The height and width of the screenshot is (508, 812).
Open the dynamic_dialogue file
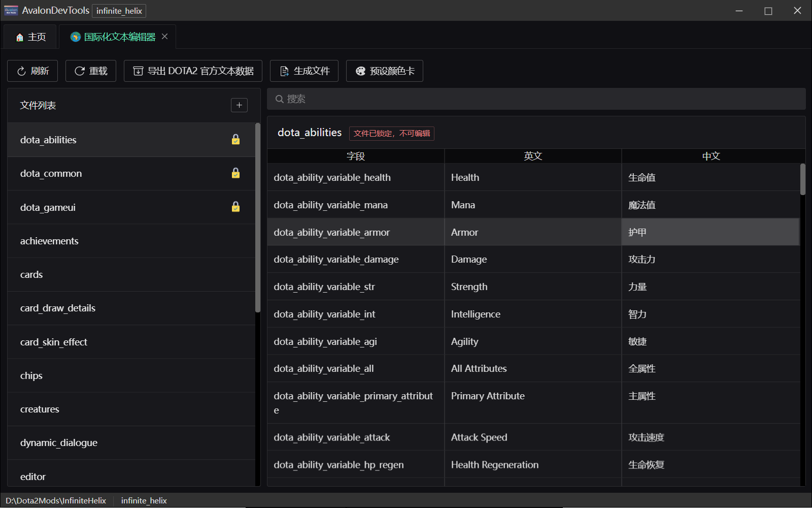pos(131,442)
